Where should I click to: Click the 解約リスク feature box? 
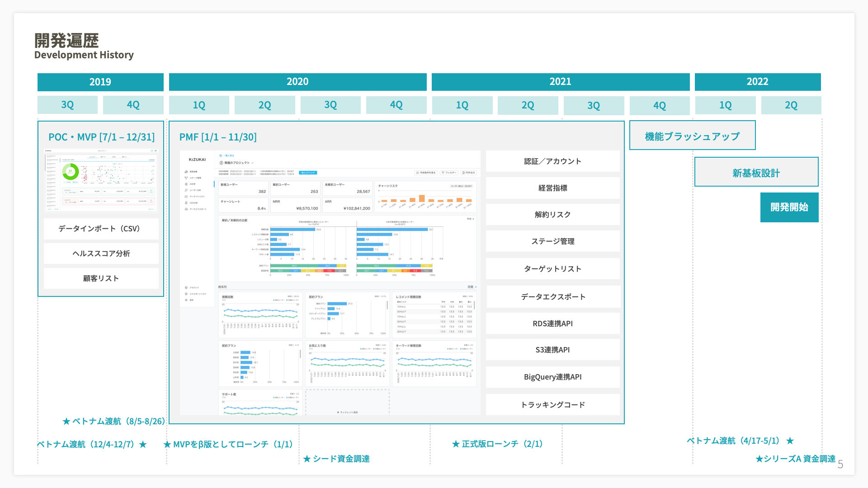(552, 215)
